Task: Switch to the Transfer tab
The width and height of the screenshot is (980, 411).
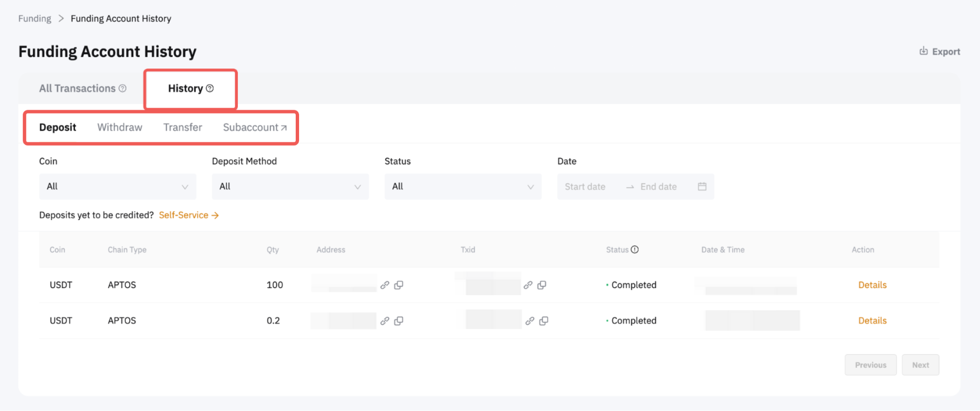Action: tap(182, 127)
